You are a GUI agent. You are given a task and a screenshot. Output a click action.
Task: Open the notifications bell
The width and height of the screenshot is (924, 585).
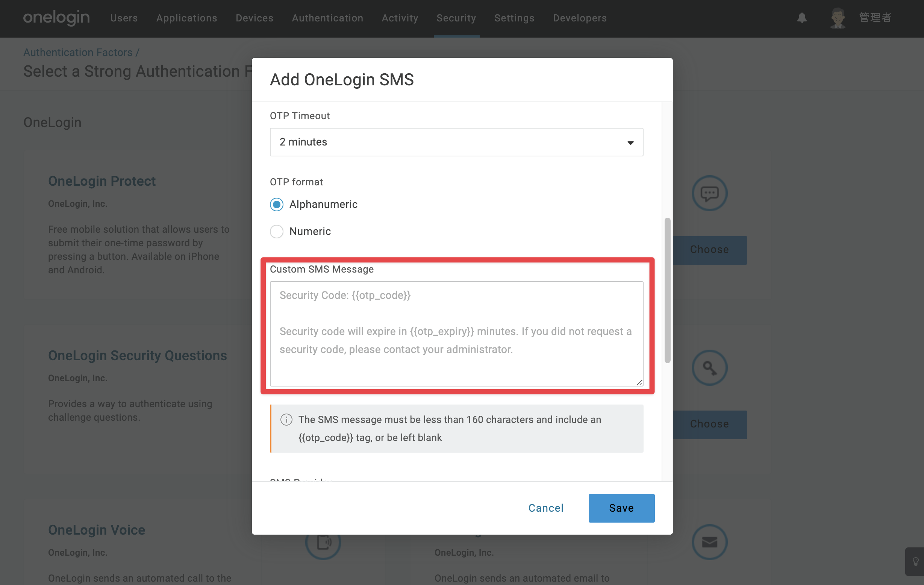pyautogui.click(x=802, y=18)
